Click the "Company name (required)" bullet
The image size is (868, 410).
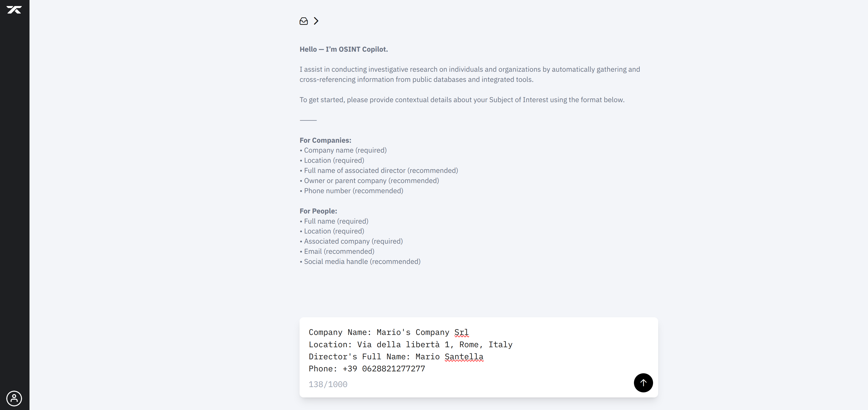pos(345,150)
